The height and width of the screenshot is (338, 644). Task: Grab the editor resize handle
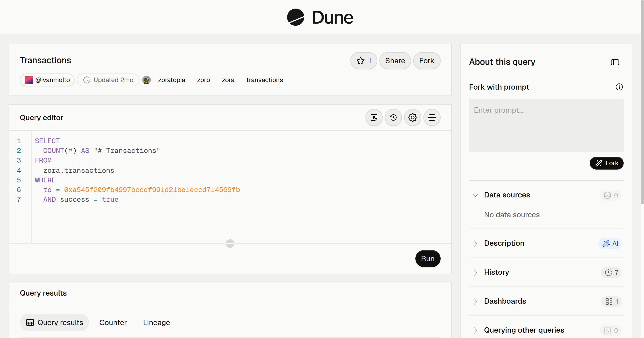tap(230, 244)
